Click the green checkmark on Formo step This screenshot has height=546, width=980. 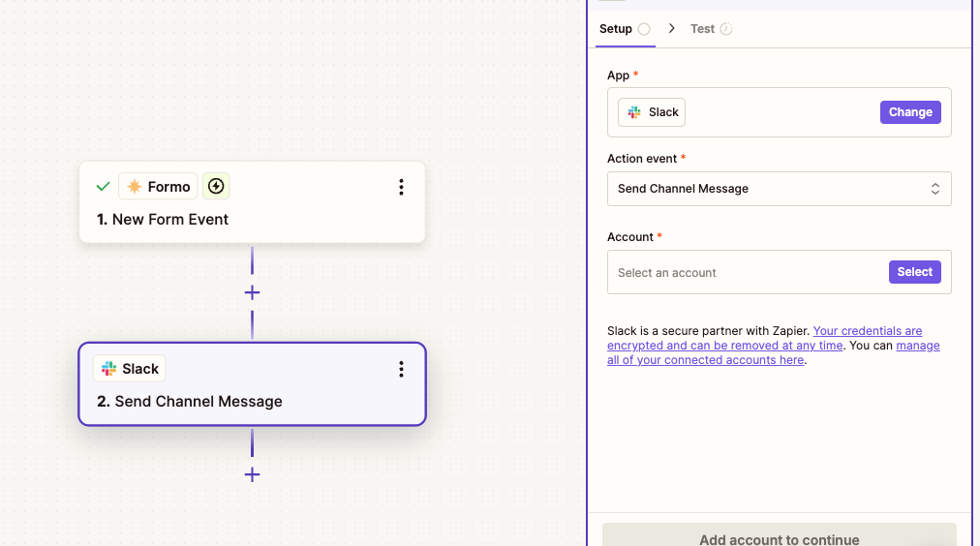[103, 186]
